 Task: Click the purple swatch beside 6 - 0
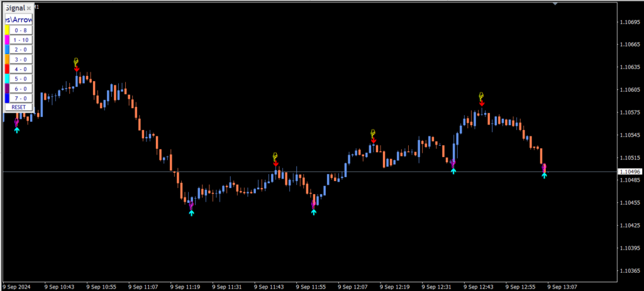click(7, 89)
